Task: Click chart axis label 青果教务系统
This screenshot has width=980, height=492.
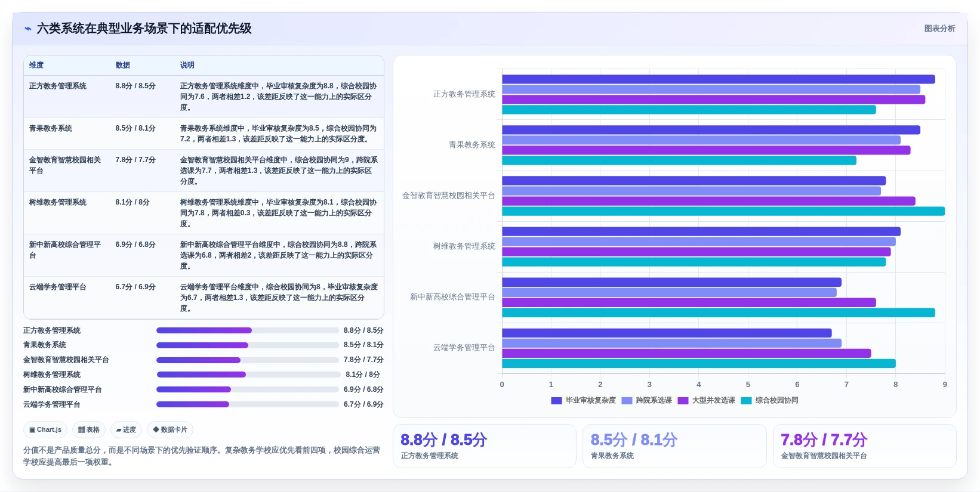Action: [x=472, y=145]
